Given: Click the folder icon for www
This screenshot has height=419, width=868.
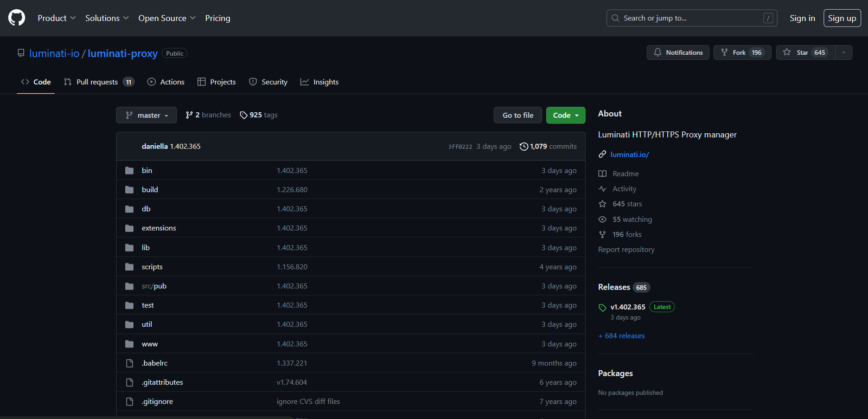Looking at the screenshot, I should pos(129,344).
